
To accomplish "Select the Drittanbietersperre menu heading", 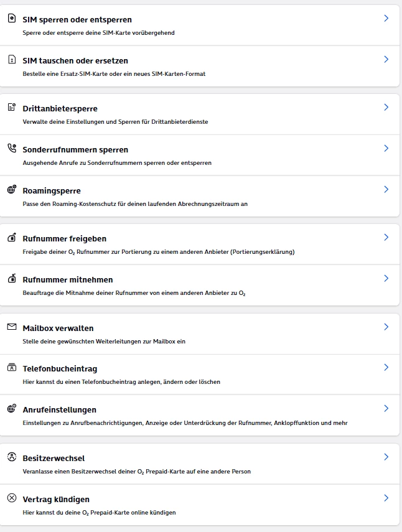I will point(60,109).
